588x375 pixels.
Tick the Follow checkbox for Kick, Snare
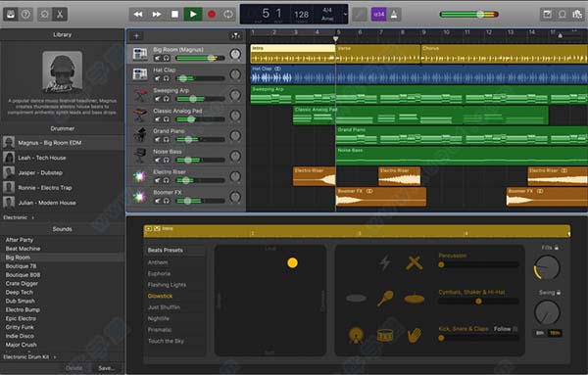point(515,329)
